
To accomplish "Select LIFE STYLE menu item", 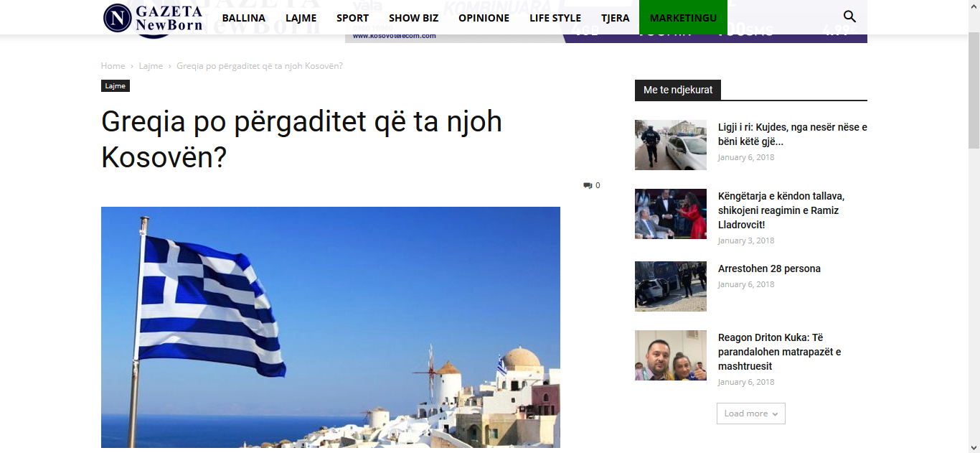I will coord(555,18).
